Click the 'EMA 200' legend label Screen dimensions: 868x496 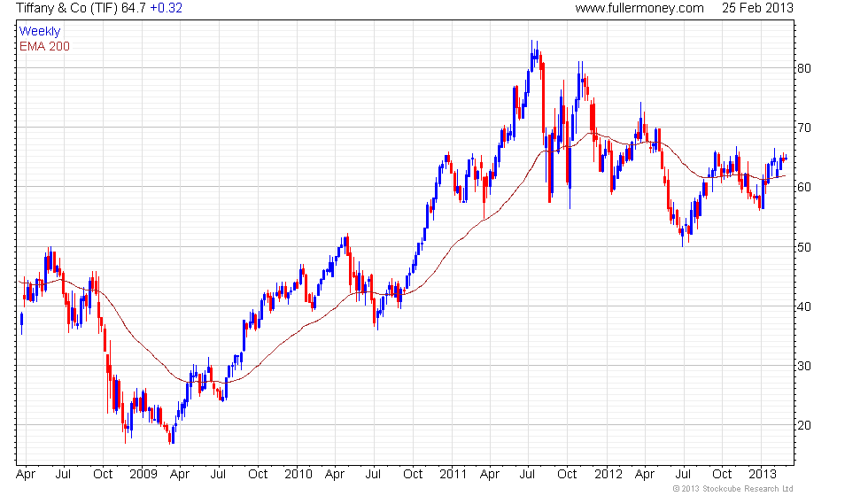[45, 46]
